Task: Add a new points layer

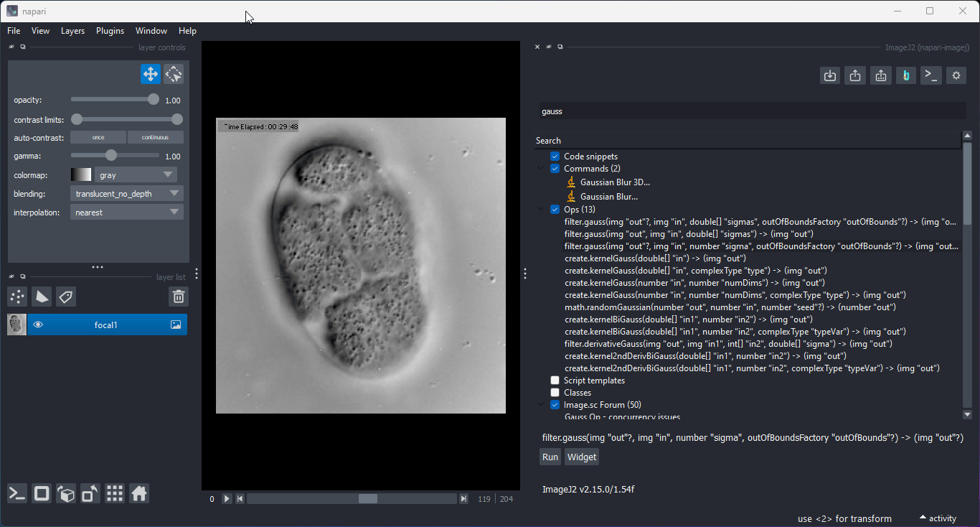Action: 17,297
